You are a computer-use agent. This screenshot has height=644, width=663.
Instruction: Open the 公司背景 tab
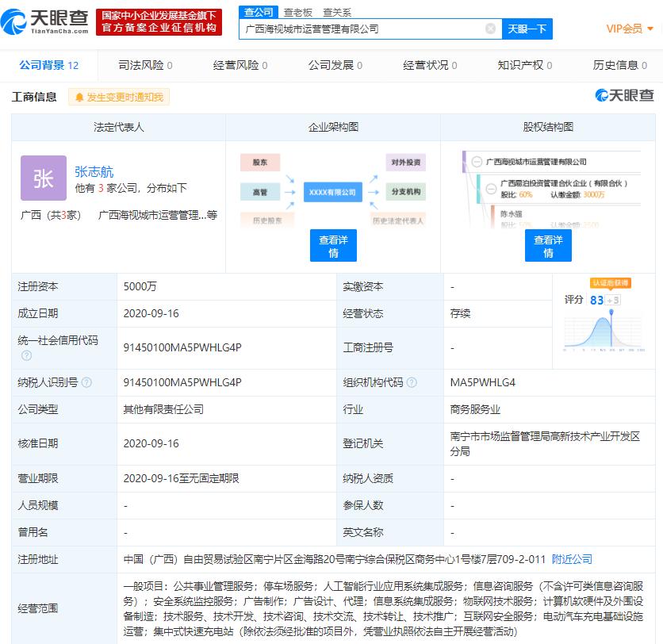pos(48,65)
